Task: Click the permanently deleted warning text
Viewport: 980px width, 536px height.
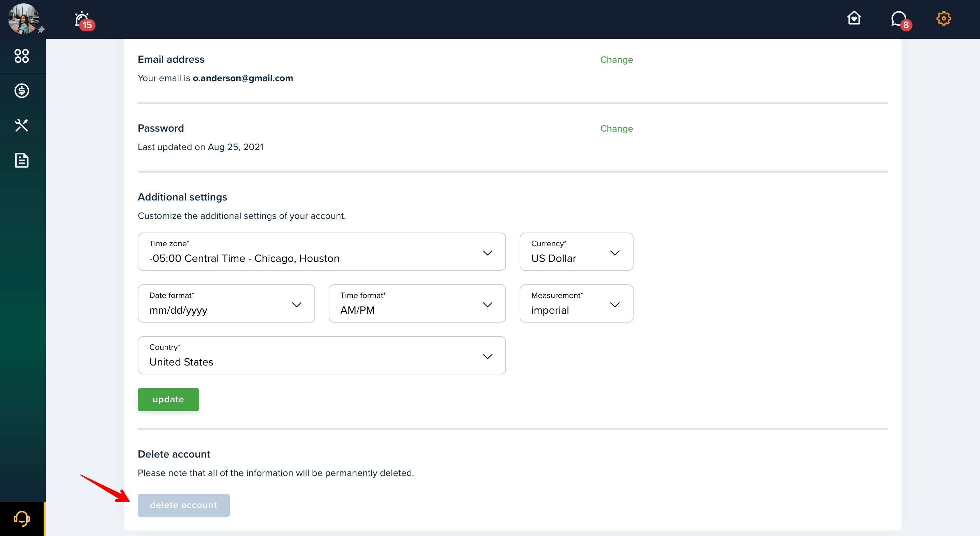Action: (276, 473)
